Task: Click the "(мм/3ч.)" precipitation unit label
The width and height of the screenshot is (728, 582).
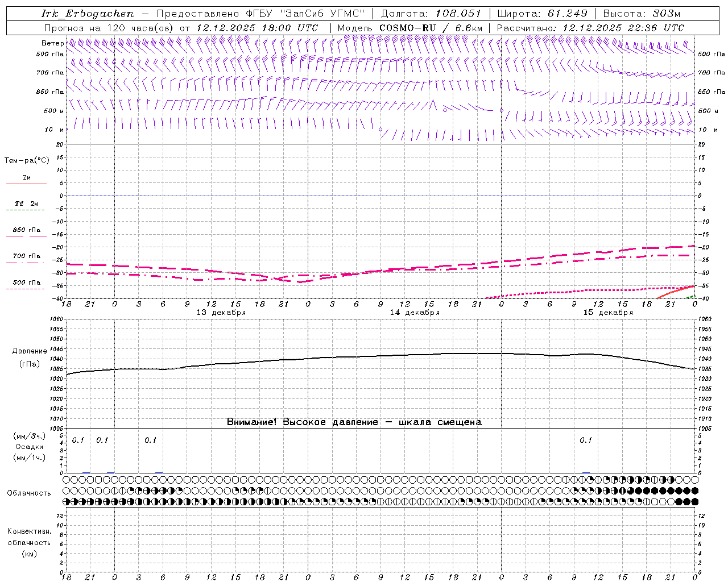Action: (30, 436)
